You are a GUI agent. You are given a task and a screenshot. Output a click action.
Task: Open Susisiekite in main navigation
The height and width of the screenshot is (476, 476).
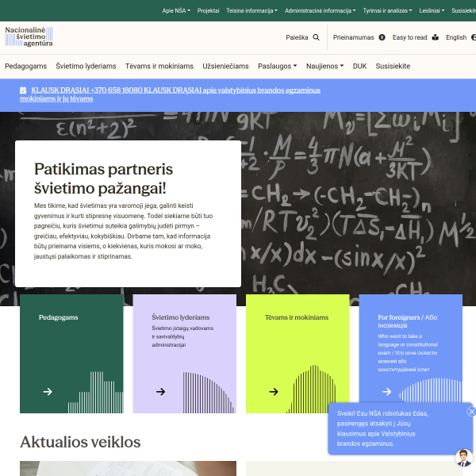(393, 66)
